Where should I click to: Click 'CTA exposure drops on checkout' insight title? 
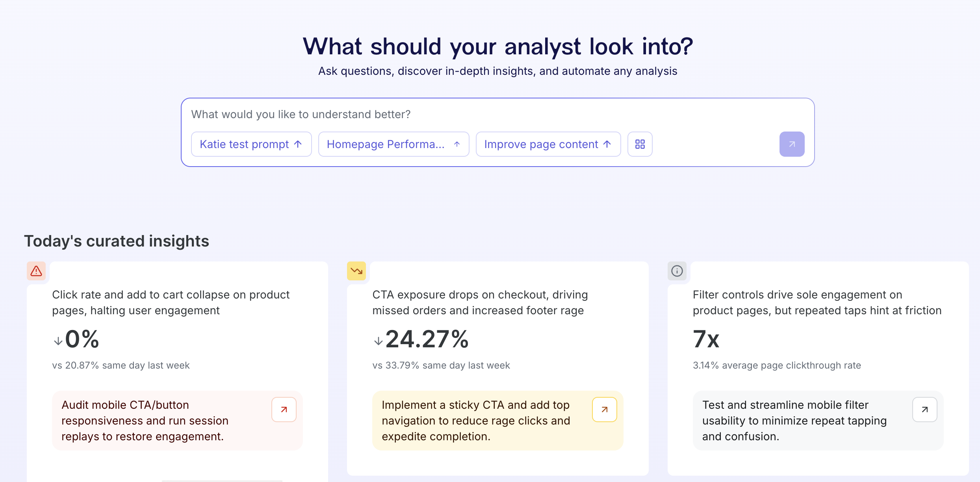coord(480,302)
